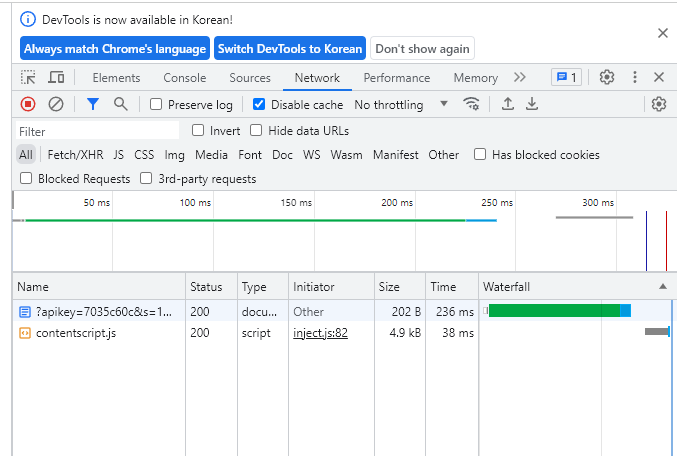Toggle Waterfall sort order arrow

(663, 286)
